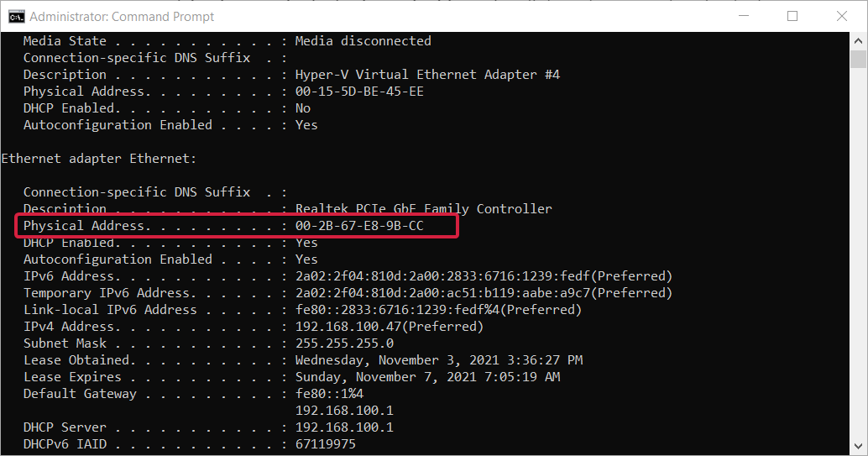
Task: Click the Administrator: Command Prompt title text
Action: pos(122,17)
